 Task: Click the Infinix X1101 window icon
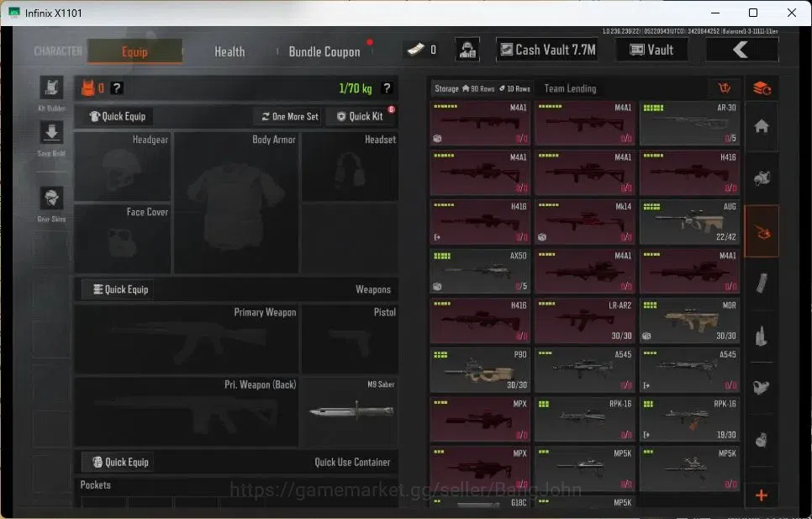click(x=14, y=13)
